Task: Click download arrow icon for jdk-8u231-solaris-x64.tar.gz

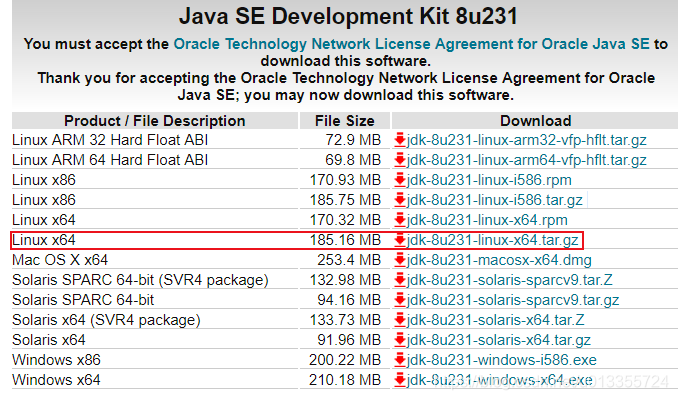Action: tap(400, 339)
